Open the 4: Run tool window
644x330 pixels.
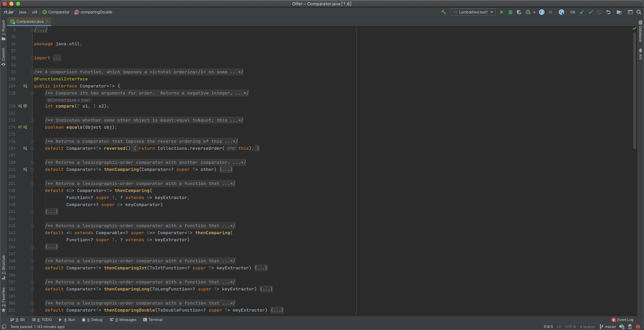(67, 320)
